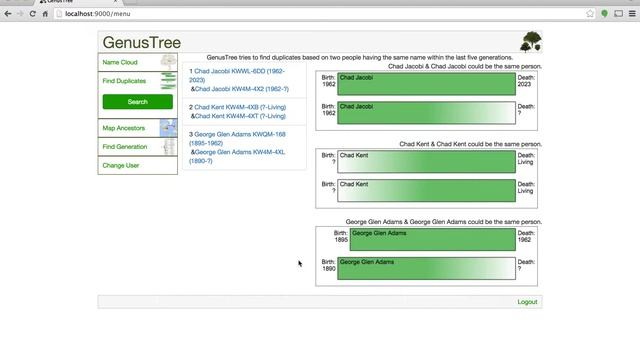Open the cast screen icon in toolbar
Screen dimensions: 640x360
click(618, 13)
